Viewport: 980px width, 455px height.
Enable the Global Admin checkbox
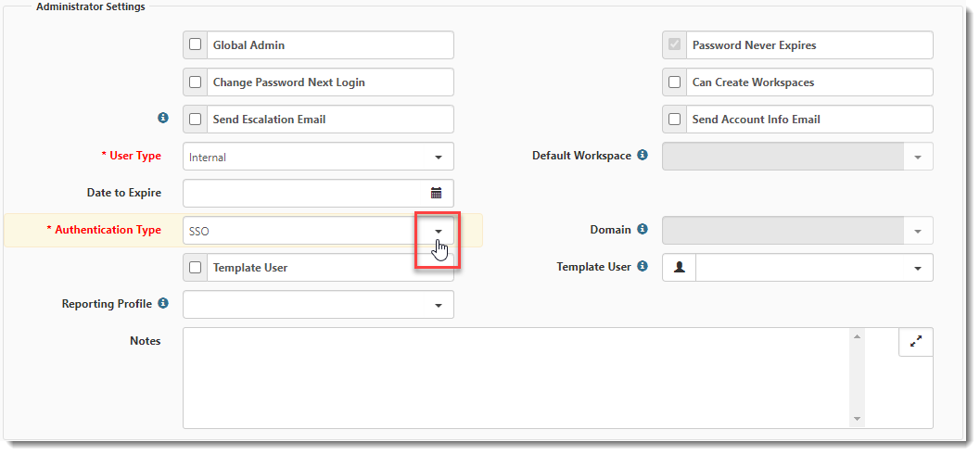point(196,45)
